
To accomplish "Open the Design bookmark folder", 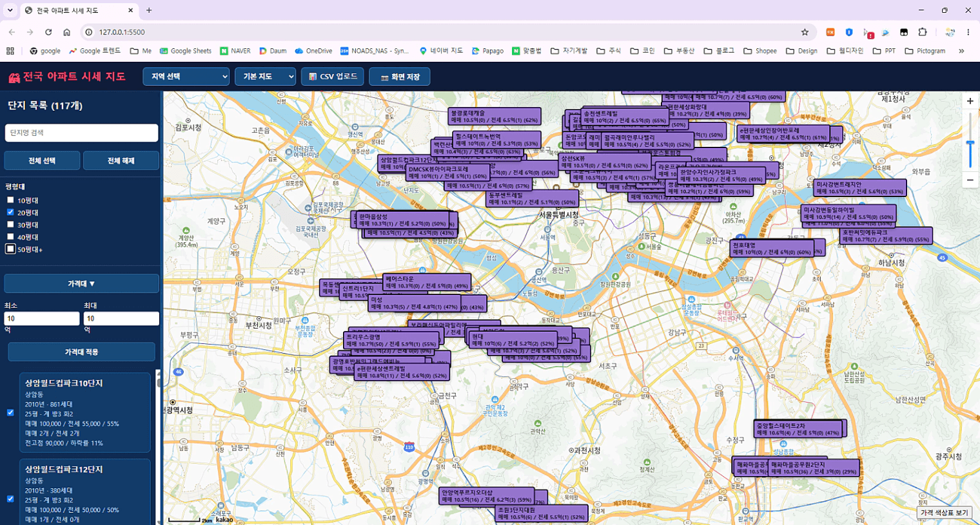I will pyautogui.click(x=801, y=51).
